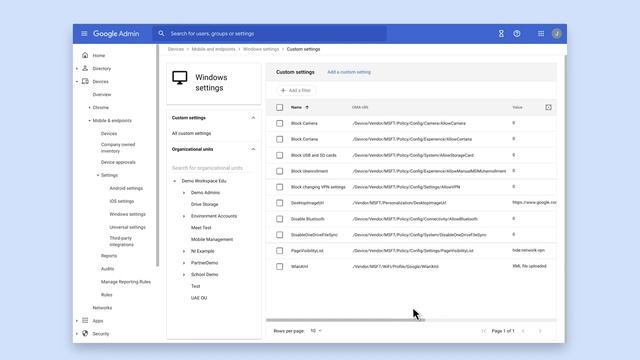The width and height of the screenshot is (640, 360).
Task: Collapse the Demo Workspace Edu tree node
Action: point(175,181)
